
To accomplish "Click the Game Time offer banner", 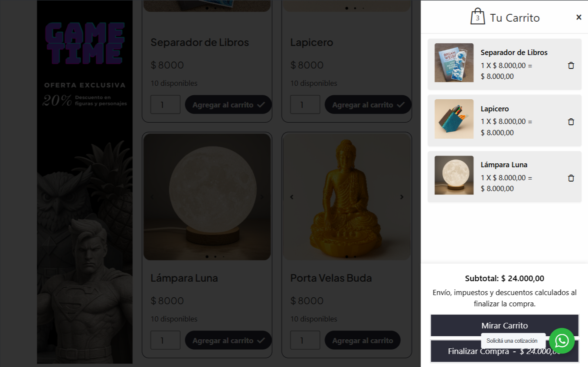I will (x=85, y=182).
